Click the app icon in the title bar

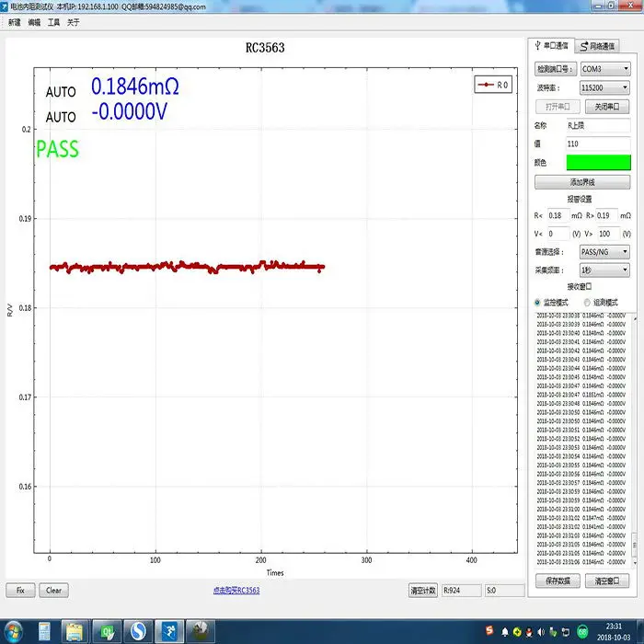(5, 6)
